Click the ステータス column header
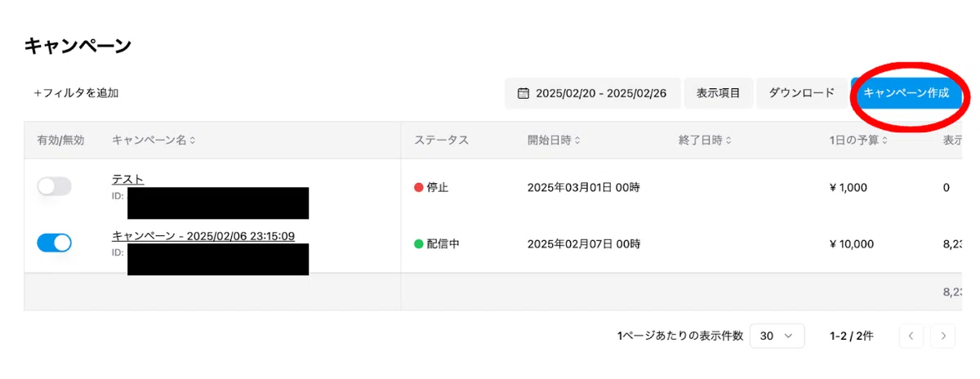 (x=441, y=140)
